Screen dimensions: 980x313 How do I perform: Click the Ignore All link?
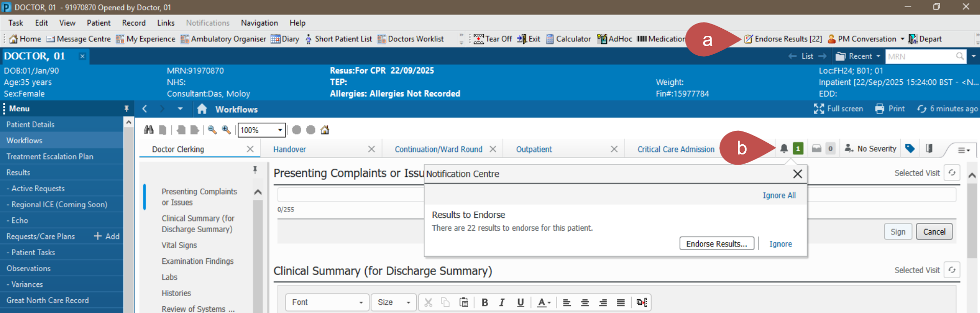pos(778,195)
